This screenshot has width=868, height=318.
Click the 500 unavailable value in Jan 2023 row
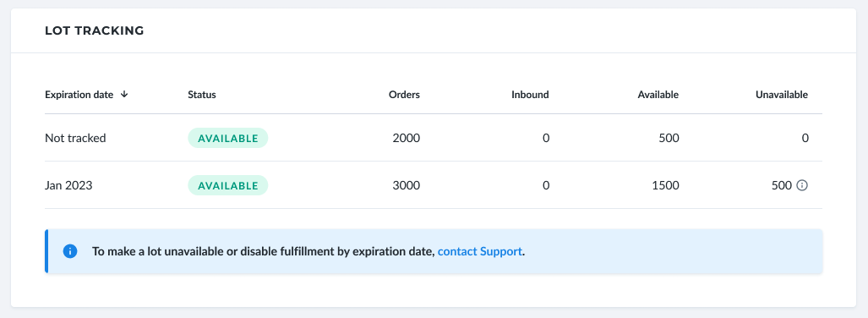[782, 185]
